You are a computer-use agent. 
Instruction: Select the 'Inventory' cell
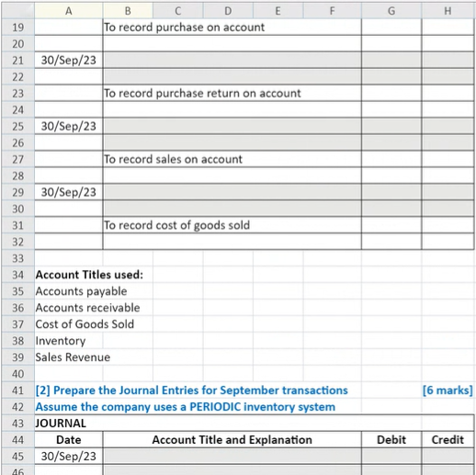[61, 341]
